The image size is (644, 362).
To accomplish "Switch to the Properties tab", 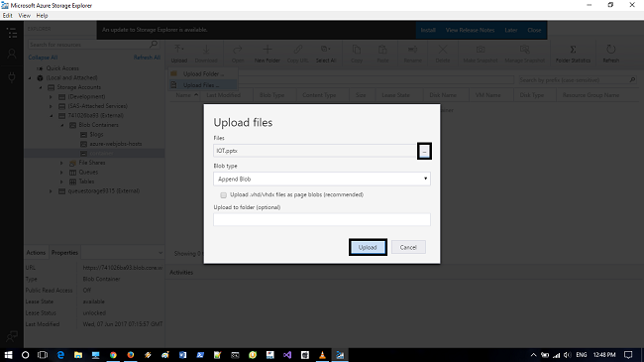I will 64,253.
